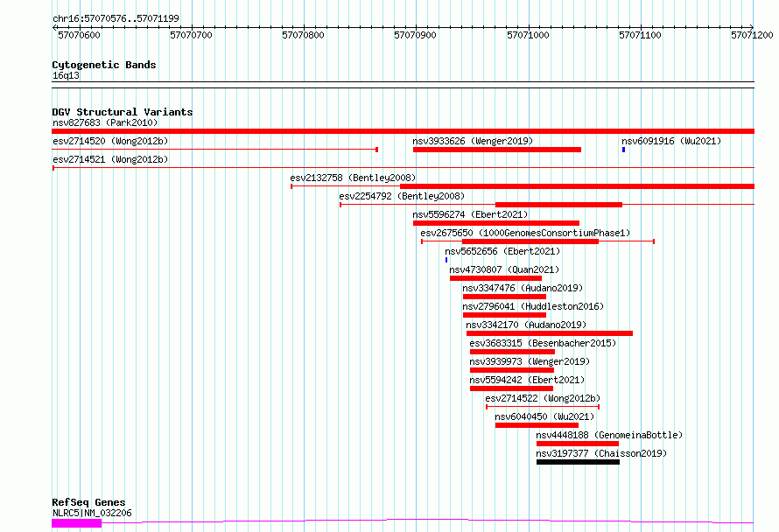Viewport: 779px width, 532px height.
Task: Select the nsv3197377 (Chaisson2019) variant label
Action: click(x=601, y=453)
